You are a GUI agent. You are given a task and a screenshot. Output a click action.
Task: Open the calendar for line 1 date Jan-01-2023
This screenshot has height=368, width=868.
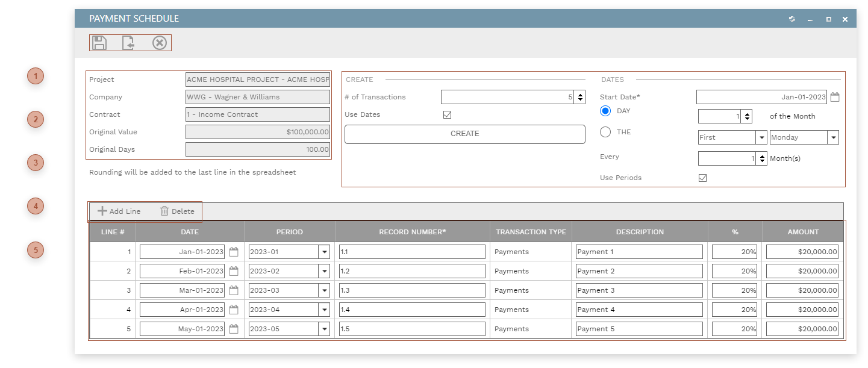[234, 251]
